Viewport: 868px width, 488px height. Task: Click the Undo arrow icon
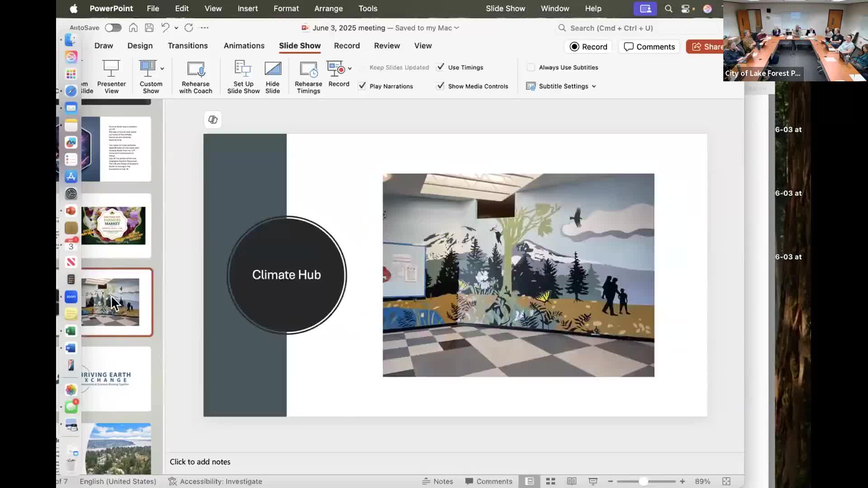click(x=165, y=28)
